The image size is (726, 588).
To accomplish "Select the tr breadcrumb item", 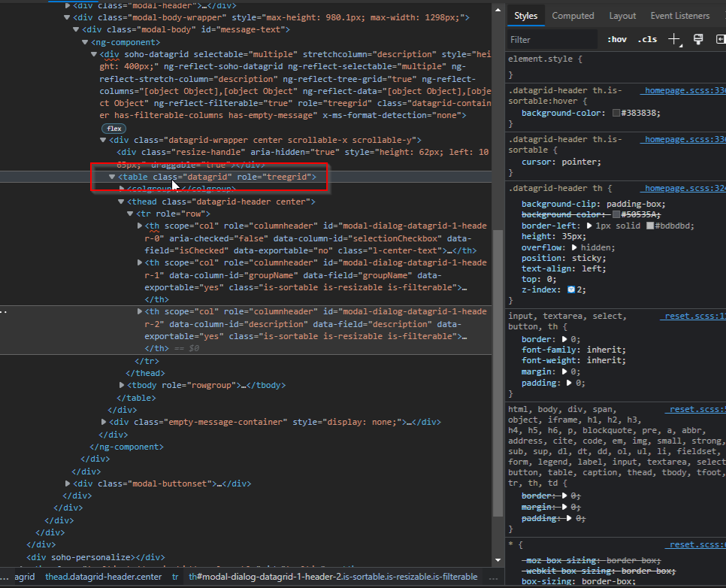I will (x=175, y=577).
